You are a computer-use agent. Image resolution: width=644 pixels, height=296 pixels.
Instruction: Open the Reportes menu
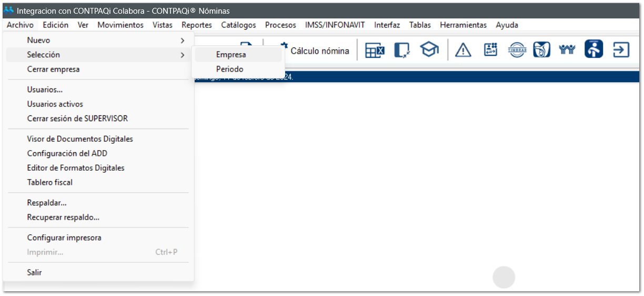coord(197,25)
